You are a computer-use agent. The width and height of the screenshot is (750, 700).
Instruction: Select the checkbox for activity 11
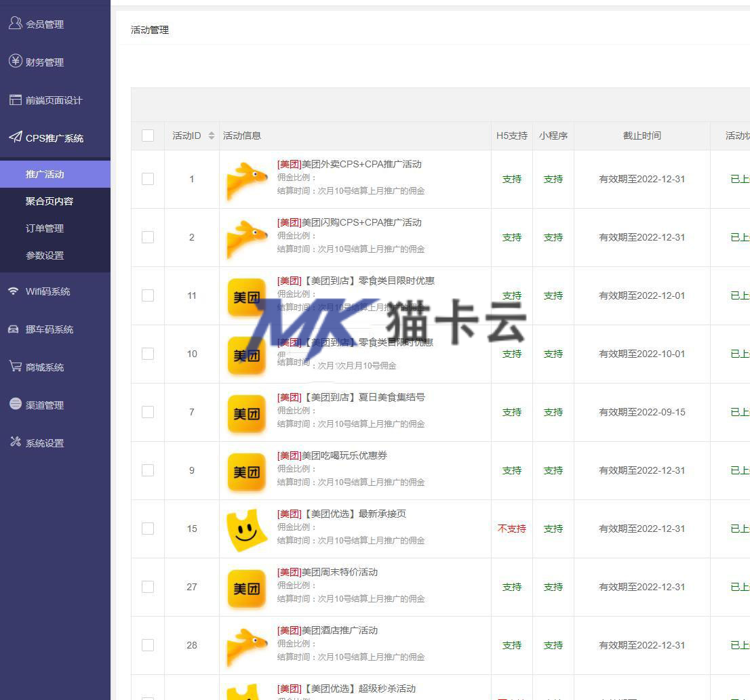coord(148,295)
